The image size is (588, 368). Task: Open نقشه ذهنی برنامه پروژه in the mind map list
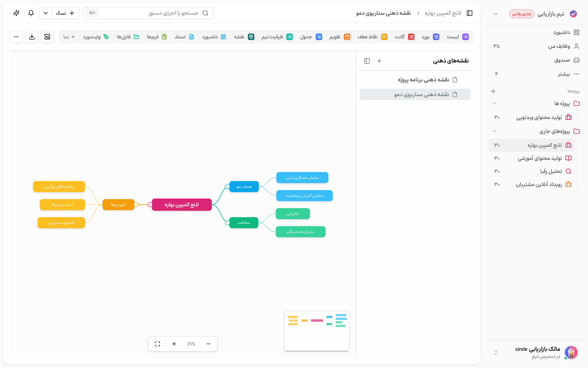pos(415,80)
